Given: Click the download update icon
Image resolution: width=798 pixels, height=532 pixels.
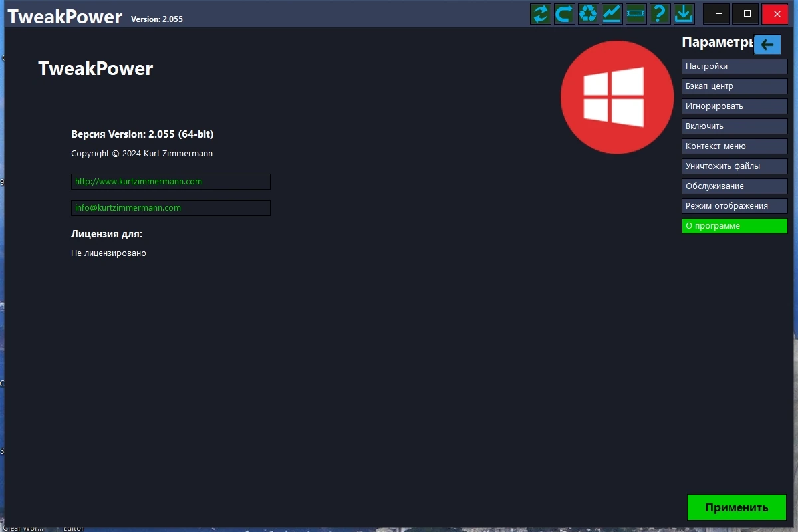Looking at the screenshot, I should click(684, 13).
